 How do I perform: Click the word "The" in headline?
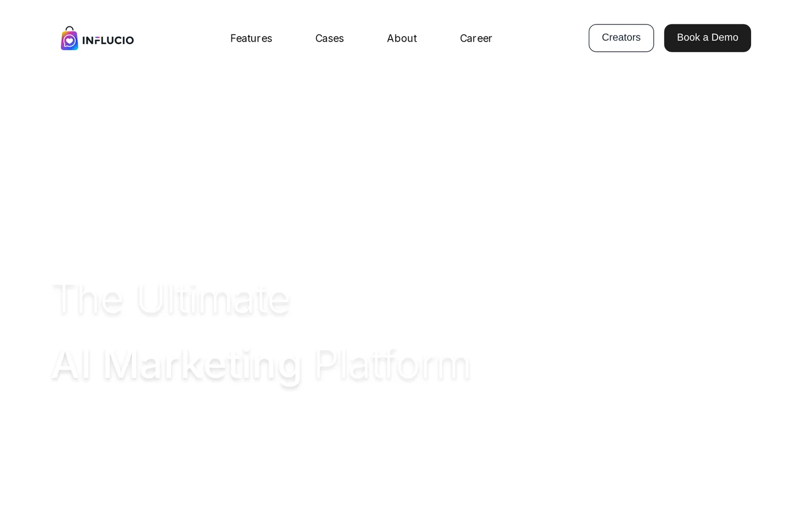click(x=88, y=299)
